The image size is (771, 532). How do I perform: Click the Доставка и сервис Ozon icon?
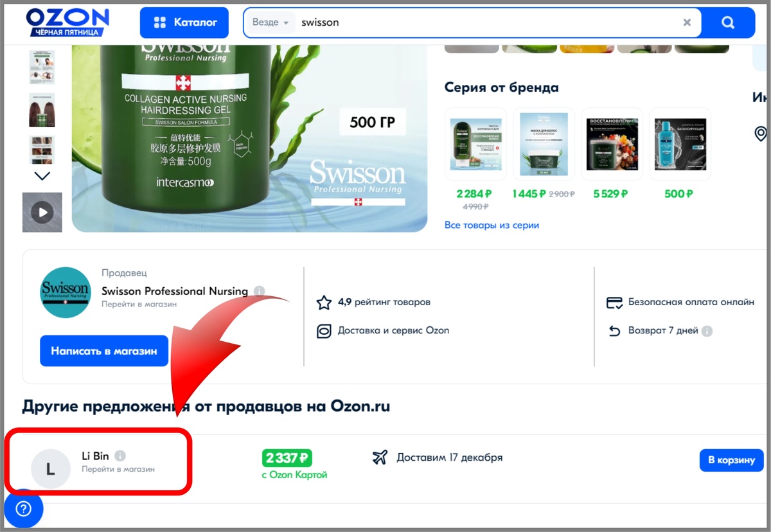click(x=324, y=331)
